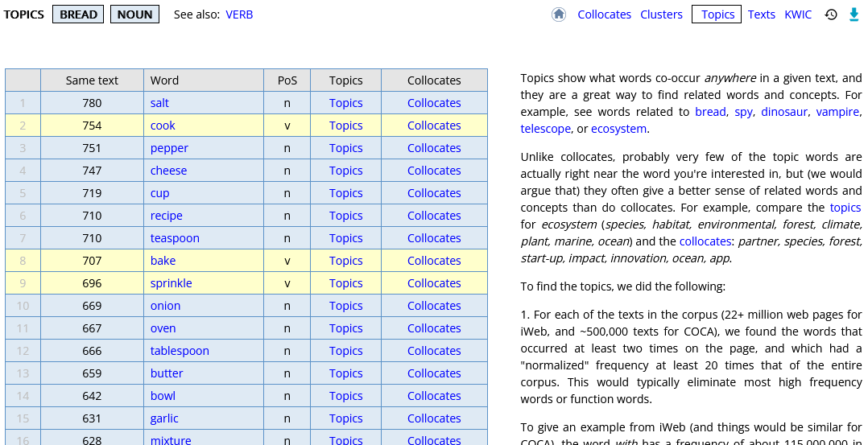Open Topics for the cheese row
The image size is (868, 445).
click(x=346, y=171)
